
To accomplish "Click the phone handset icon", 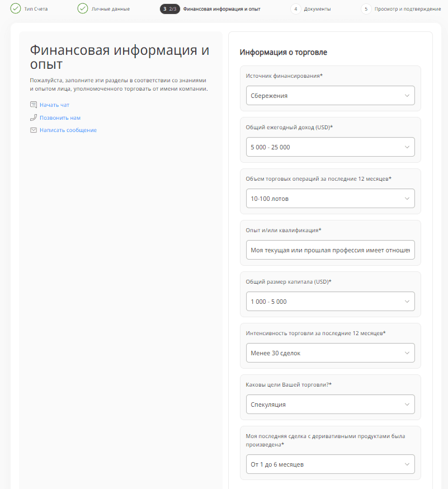I will click(x=34, y=117).
